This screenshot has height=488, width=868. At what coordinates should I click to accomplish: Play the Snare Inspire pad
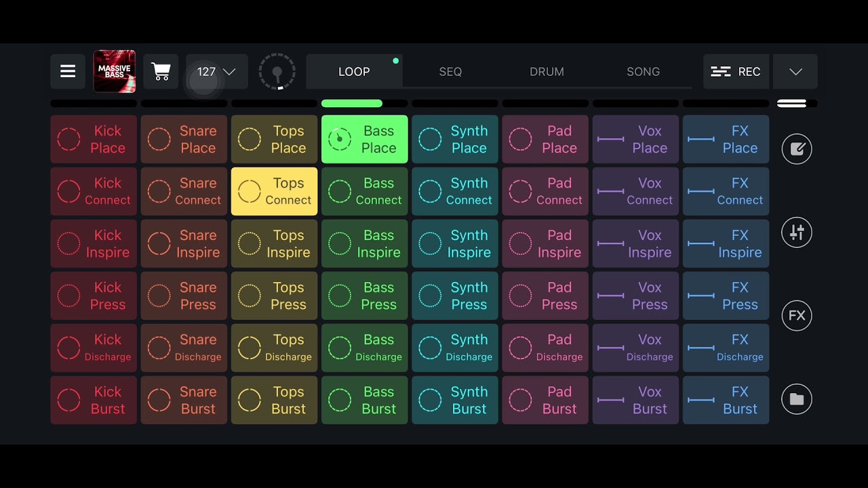tap(184, 243)
